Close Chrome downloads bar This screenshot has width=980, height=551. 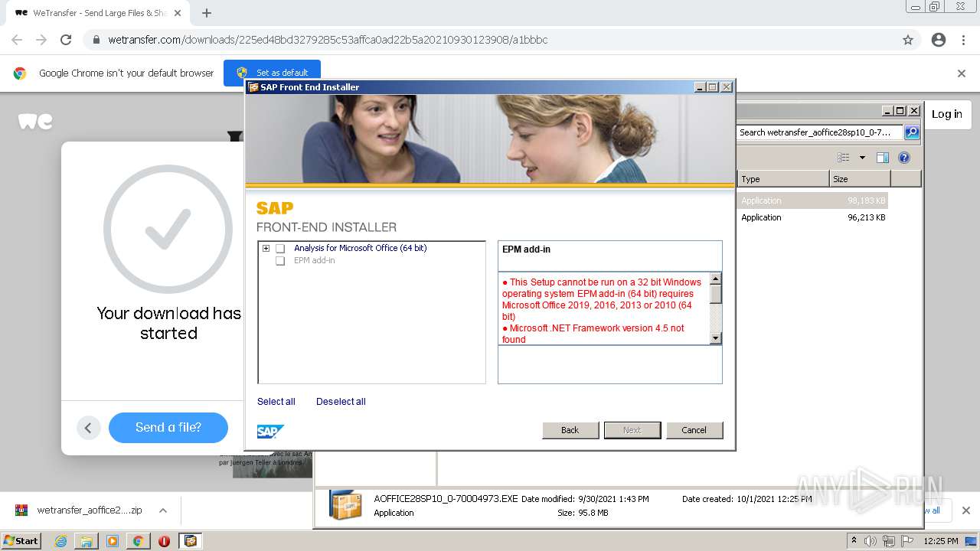tap(965, 510)
